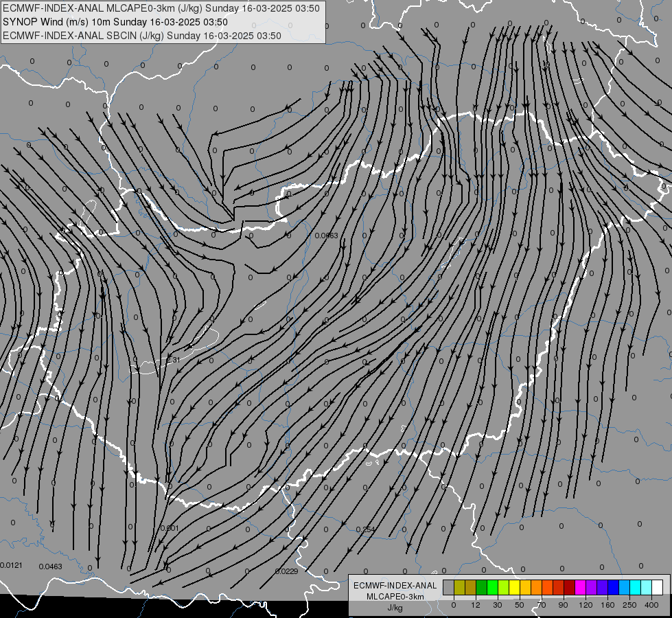
Task: Click the dark red legend swatch after 90
Action: coord(570,587)
